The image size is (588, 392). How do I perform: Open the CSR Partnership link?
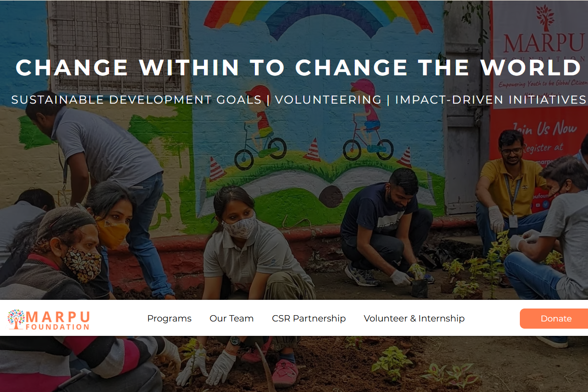pos(309,319)
